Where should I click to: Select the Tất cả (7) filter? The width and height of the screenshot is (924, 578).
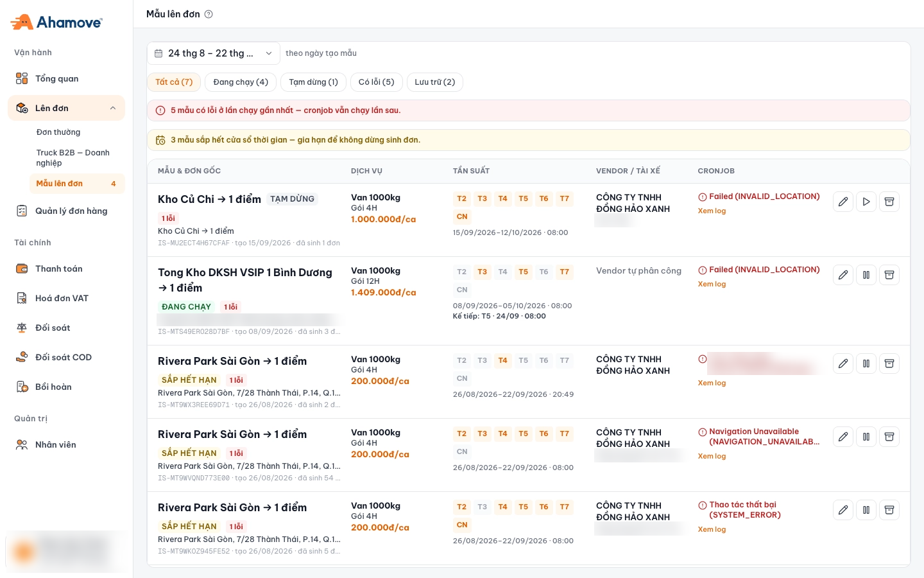point(174,82)
